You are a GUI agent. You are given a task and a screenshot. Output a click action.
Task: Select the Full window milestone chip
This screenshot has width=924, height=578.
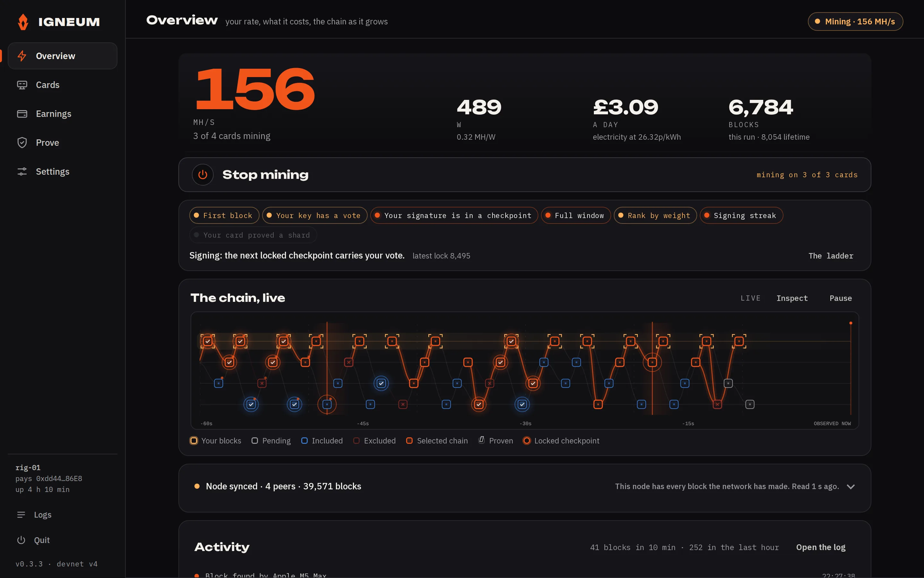pos(576,215)
